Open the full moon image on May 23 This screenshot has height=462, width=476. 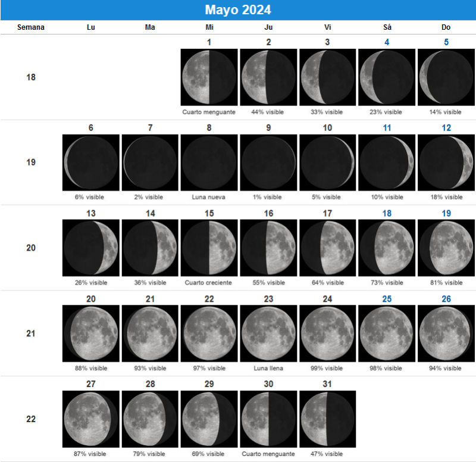coord(268,333)
